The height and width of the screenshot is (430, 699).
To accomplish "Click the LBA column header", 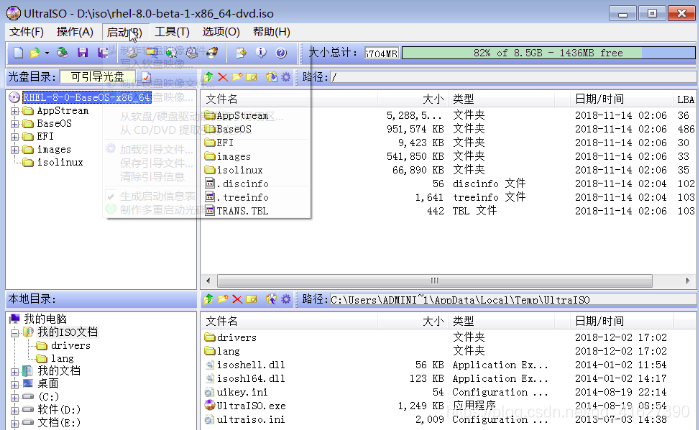I will point(685,99).
